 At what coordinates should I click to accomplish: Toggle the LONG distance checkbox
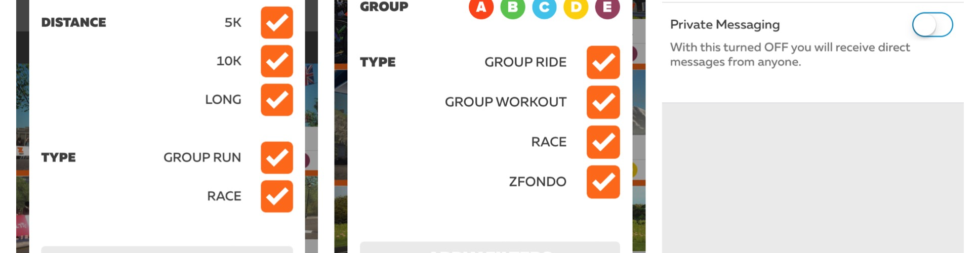[277, 100]
